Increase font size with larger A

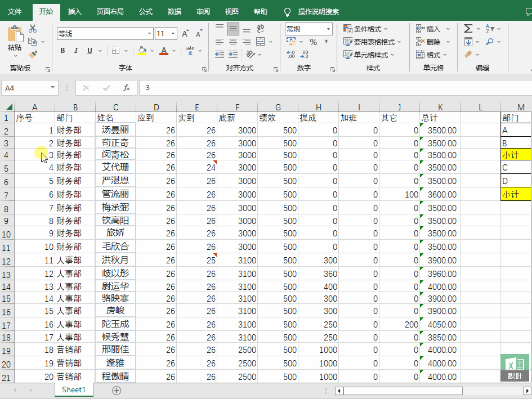click(185, 33)
